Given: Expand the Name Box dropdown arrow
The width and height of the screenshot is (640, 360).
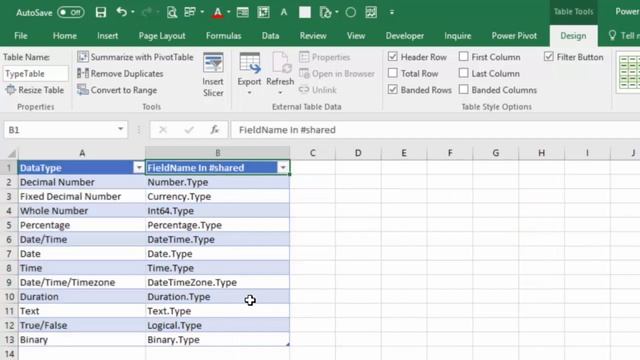Looking at the screenshot, I should [120, 129].
